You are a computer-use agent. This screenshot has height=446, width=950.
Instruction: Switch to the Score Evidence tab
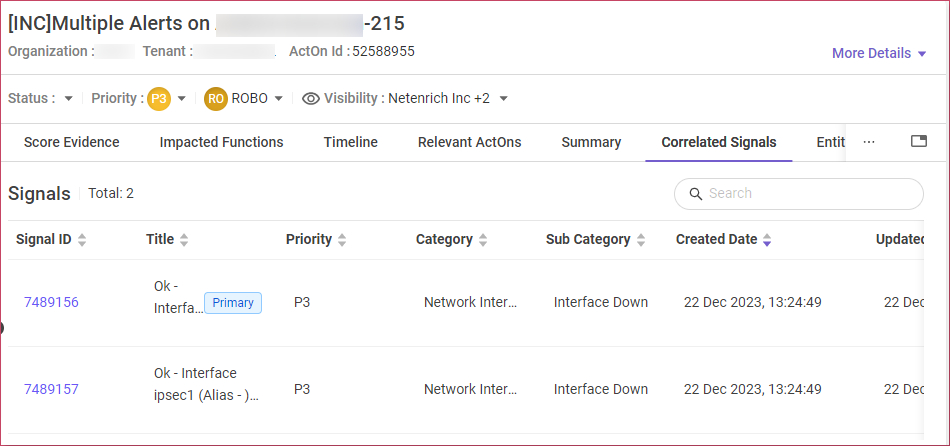coord(71,142)
